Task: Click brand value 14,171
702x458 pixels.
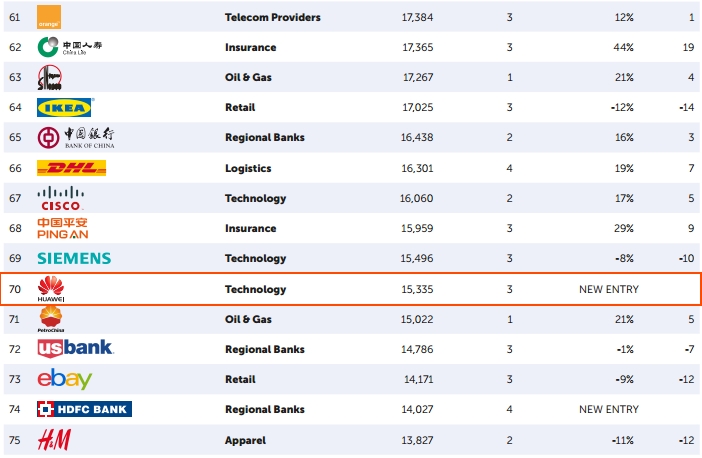Action: pos(419,379)
